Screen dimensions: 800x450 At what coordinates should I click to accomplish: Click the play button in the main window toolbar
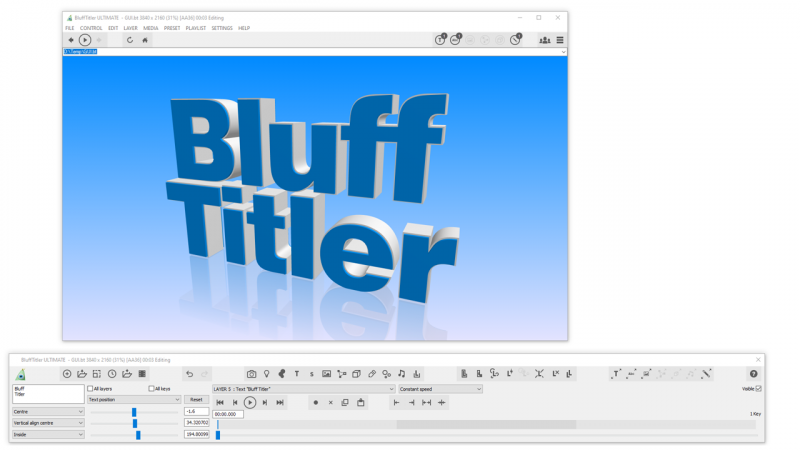click(x=85, y=40)
